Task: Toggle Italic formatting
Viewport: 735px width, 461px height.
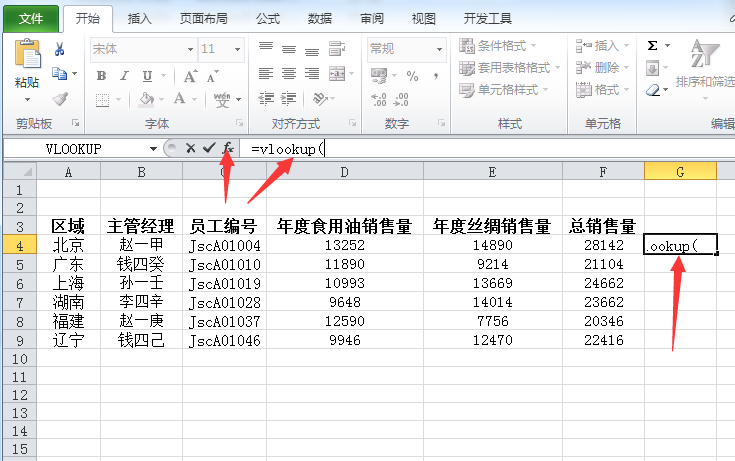Action: pos(124,76)
